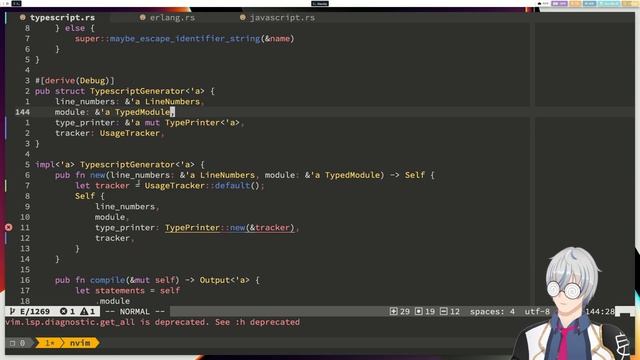Click 'let statements = self' line

[127, 291]
